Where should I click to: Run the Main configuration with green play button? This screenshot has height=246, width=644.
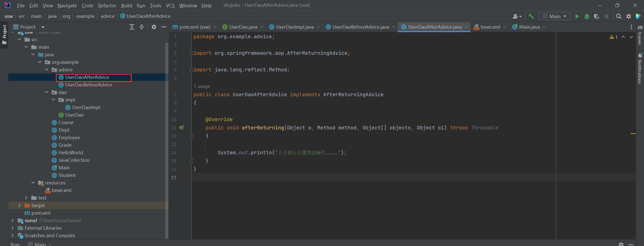point(577,16)
